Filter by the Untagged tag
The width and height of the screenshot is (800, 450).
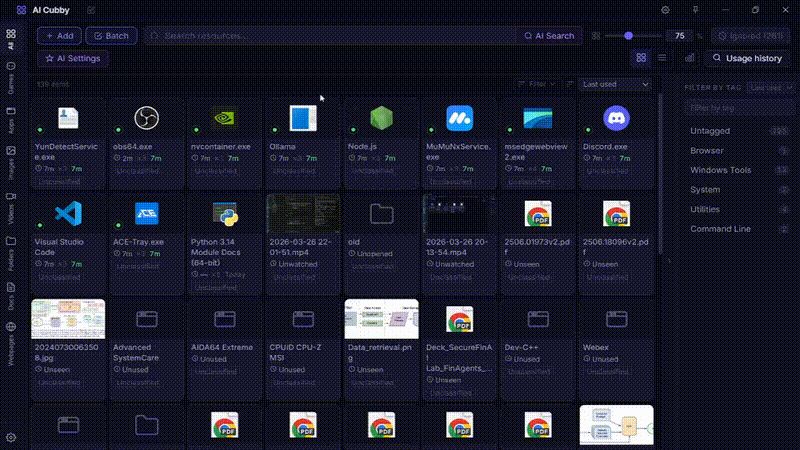[739, 131]
